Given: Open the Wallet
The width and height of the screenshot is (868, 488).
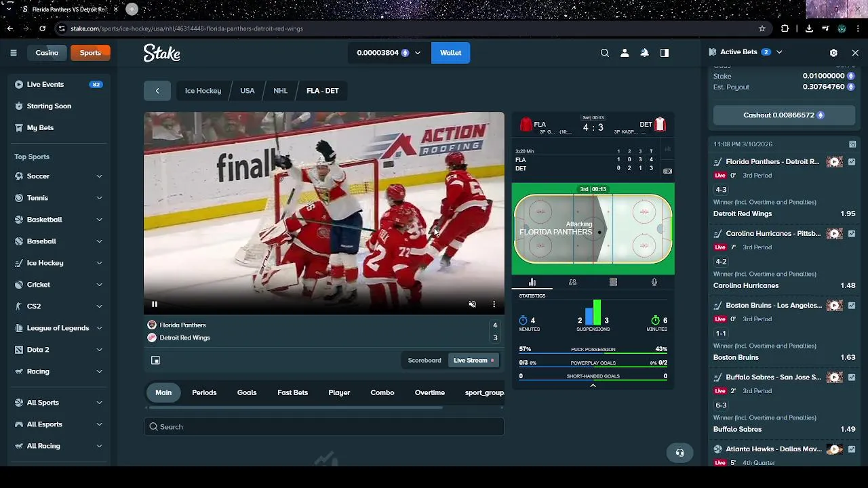Looking at the screenshot, I should pyautogui.click(x=450, y=53).
